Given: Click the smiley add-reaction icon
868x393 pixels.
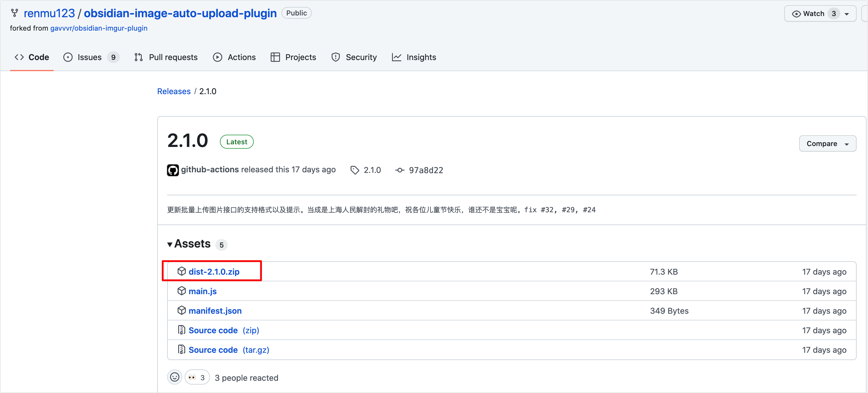Looking at the screenshot, I should pyautogui.click(x=174, y=377).
